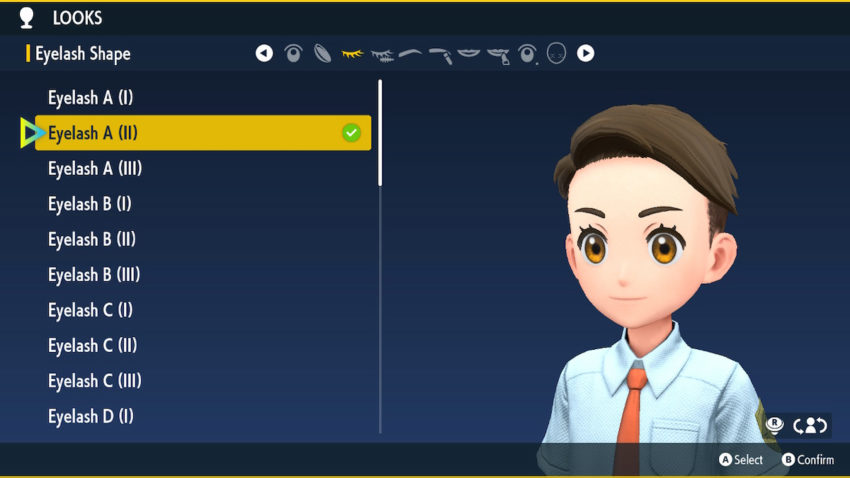
Task: Click the LOOKS title text
Action: (x=78, y=18)
